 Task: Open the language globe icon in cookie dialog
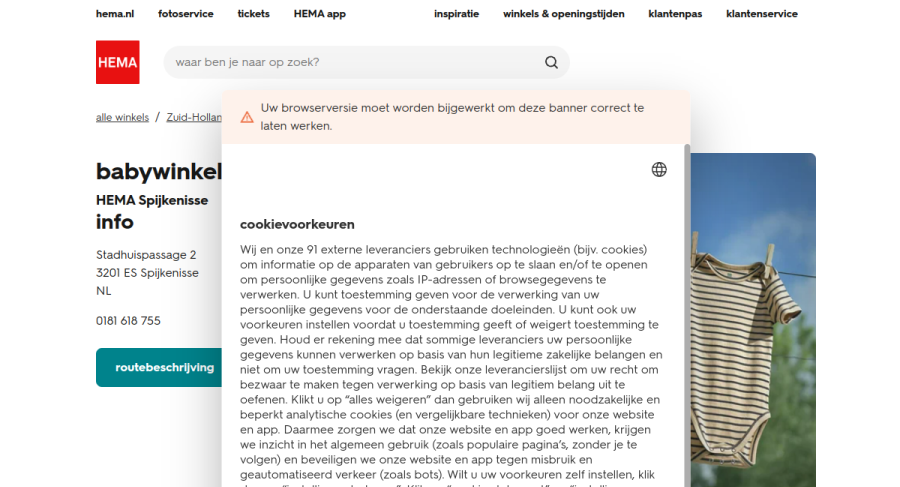click(x=659, y=169)
